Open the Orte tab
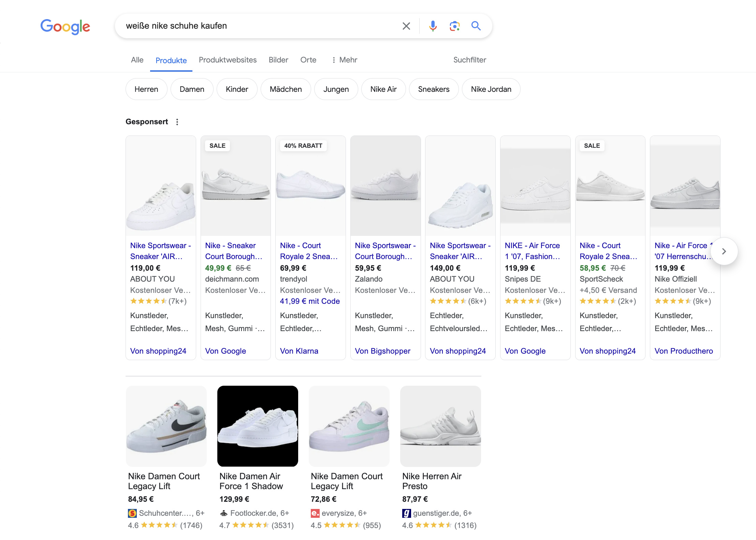 pyautogui.click(x=308, y=60)
